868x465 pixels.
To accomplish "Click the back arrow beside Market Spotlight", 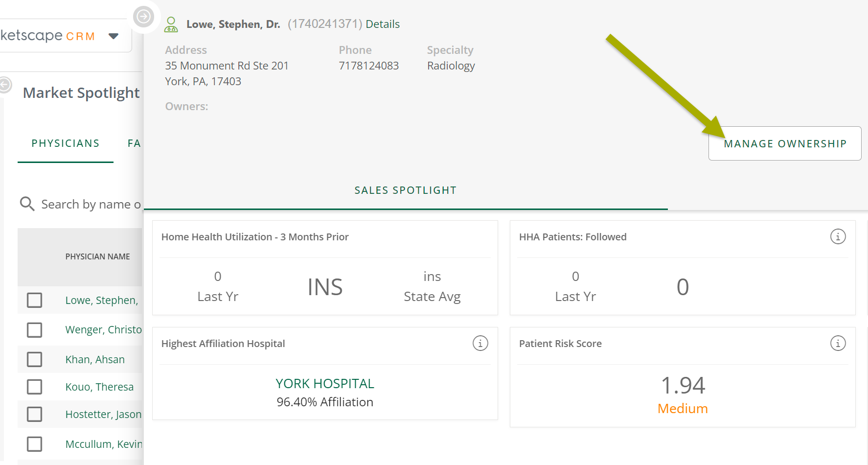I will click(x=5, y=85).
